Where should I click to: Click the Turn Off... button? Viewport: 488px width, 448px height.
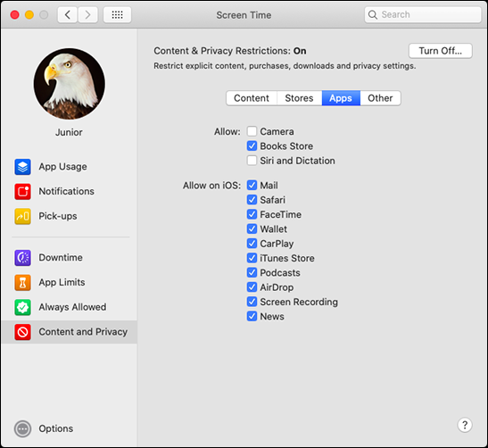441,51
